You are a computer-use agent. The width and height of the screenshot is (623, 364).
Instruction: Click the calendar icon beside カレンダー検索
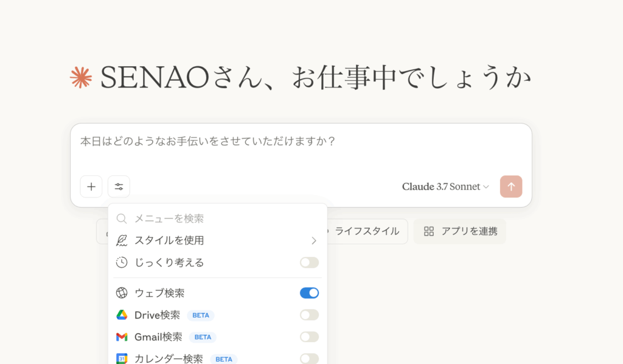[122, 359]
